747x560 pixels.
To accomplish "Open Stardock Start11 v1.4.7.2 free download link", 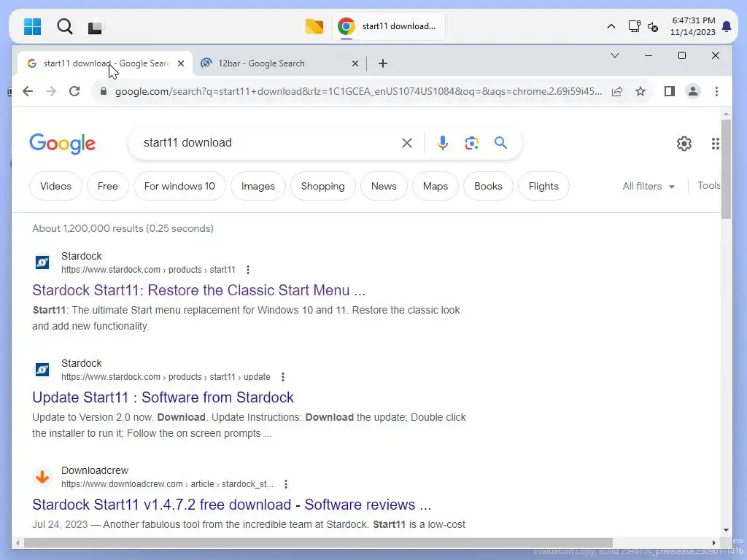I will (232, 505).
